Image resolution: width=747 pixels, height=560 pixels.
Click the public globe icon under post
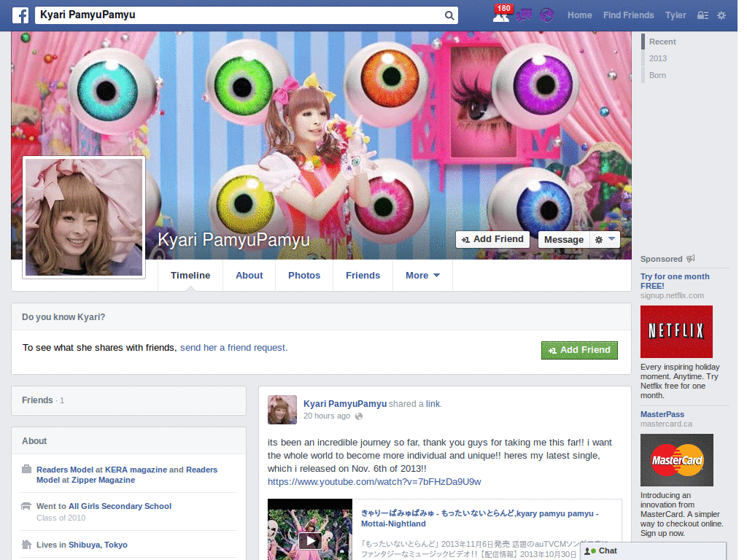(359, 416)
